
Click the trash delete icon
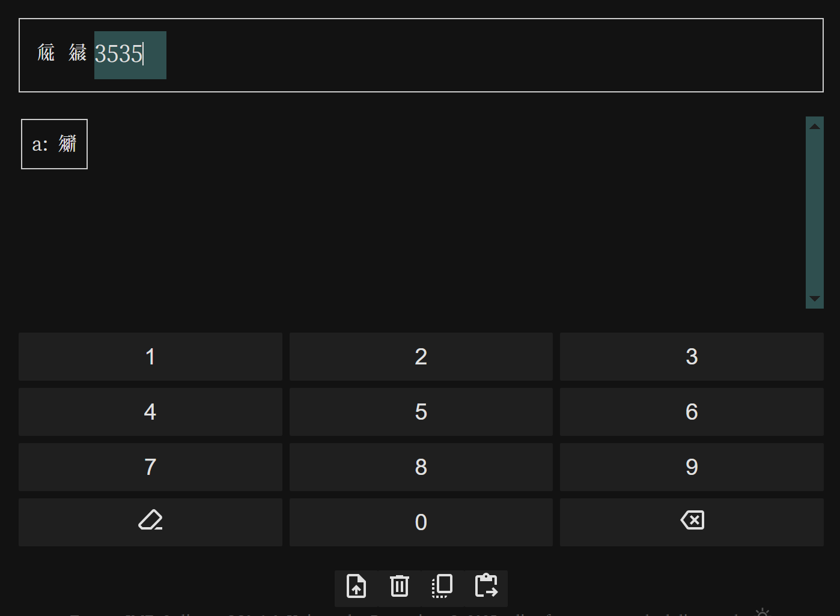point(400,587)
